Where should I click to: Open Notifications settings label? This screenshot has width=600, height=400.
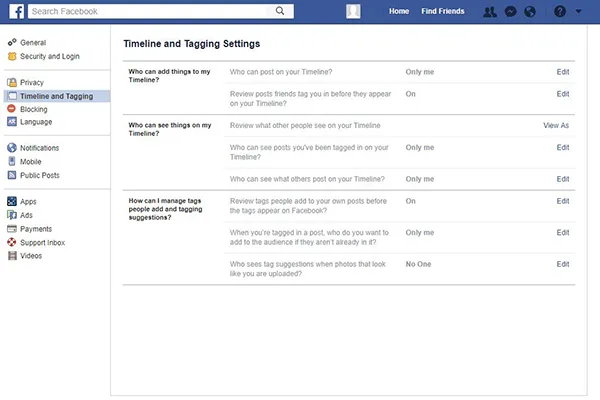pos(39,148)
